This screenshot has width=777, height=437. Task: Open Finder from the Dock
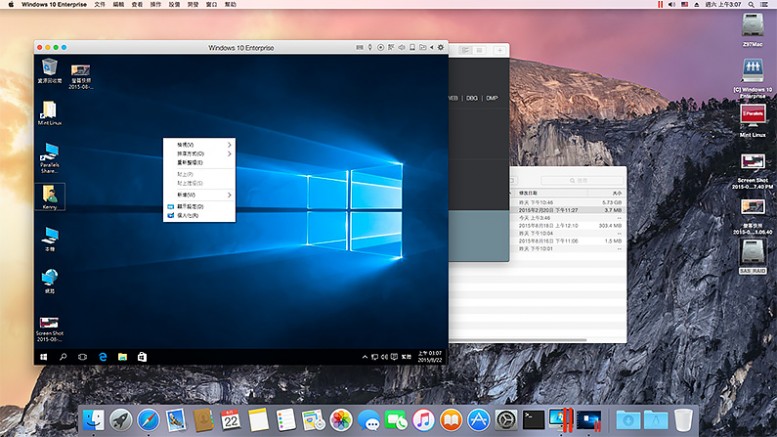pos(94,421)
